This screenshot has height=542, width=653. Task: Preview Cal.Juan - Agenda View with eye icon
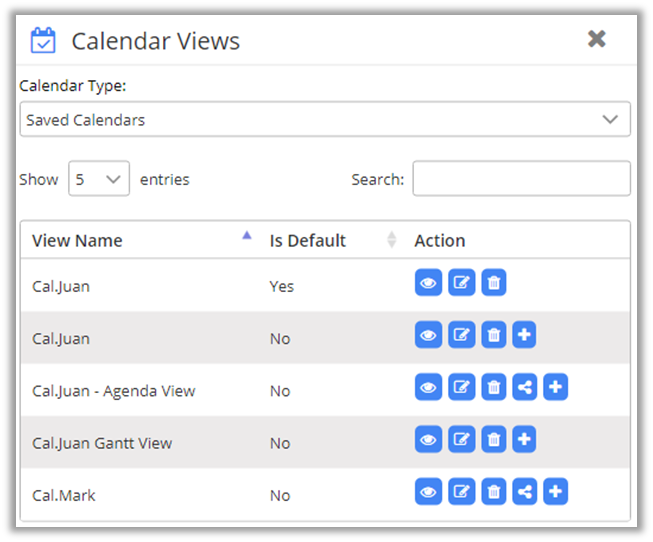(428, 387)
